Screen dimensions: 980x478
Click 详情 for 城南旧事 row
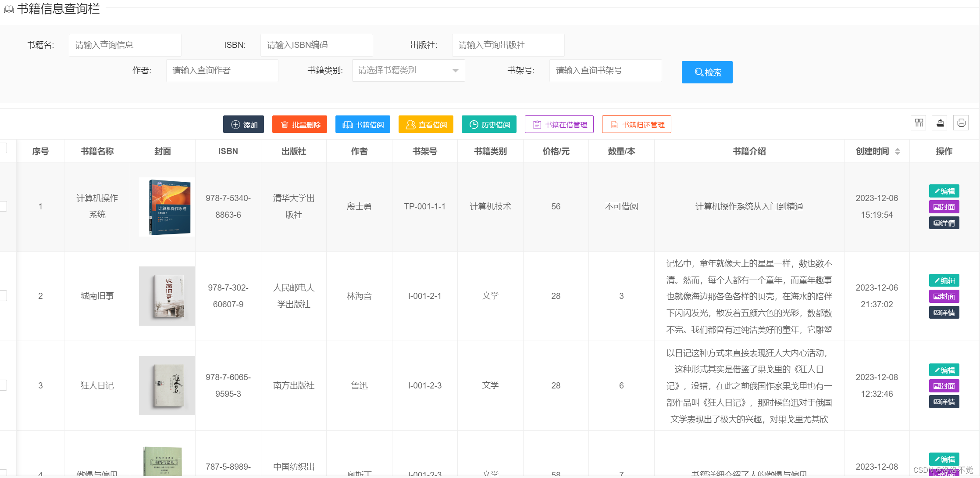click(x=944, y=313)
